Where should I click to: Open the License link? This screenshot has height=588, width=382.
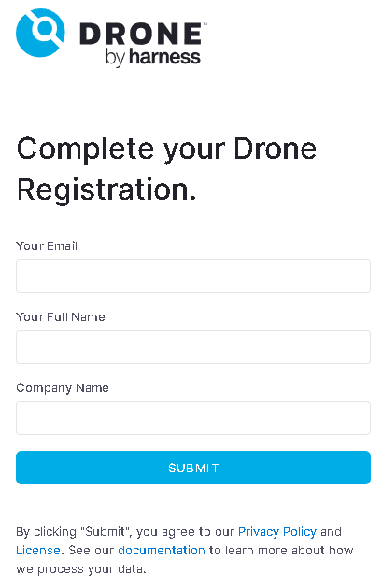(38, 550)
